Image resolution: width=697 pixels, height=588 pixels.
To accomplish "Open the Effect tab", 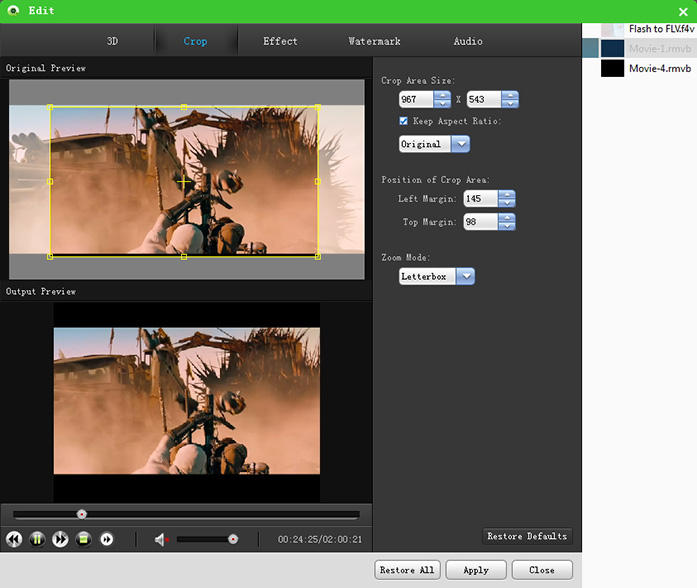I will tap(280, 41).
